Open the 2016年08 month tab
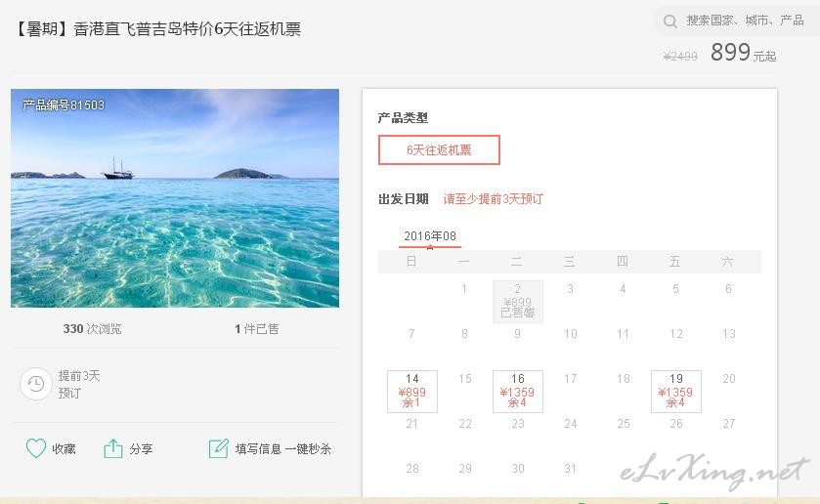The height and width of the screenshot is (504, 820). 430,236
